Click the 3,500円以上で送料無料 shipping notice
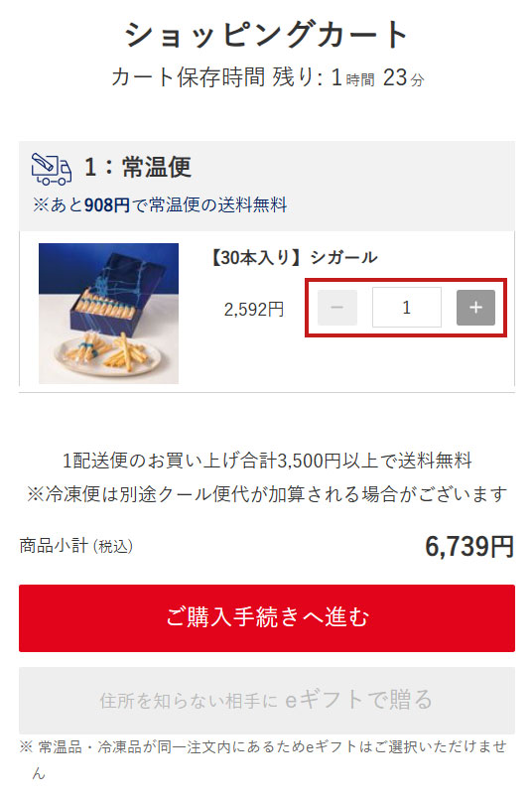The image size is (532, 797). [x=267, y=461]
